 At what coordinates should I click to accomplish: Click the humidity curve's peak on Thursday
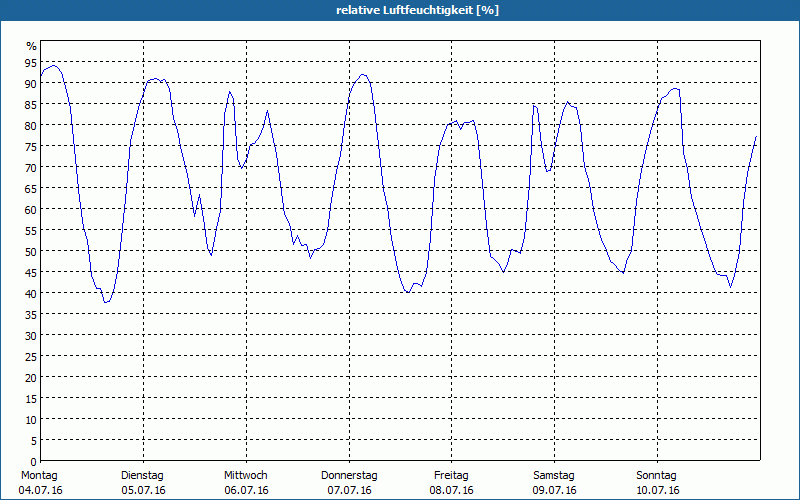click(x=363, y=75)
